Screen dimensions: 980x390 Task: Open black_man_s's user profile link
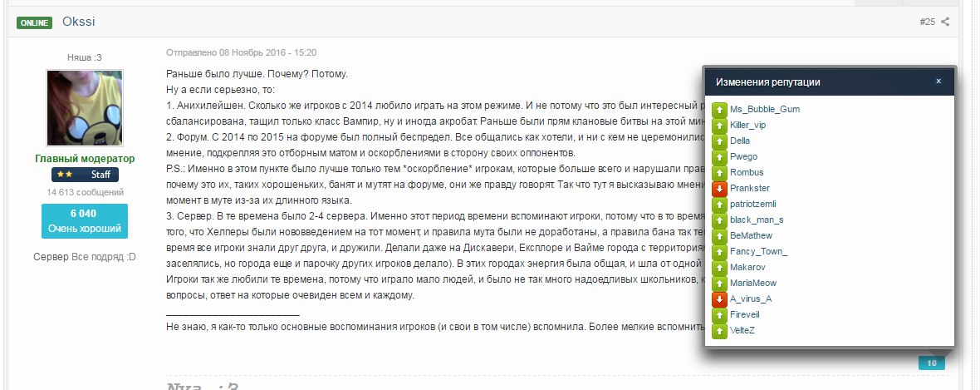757,220
